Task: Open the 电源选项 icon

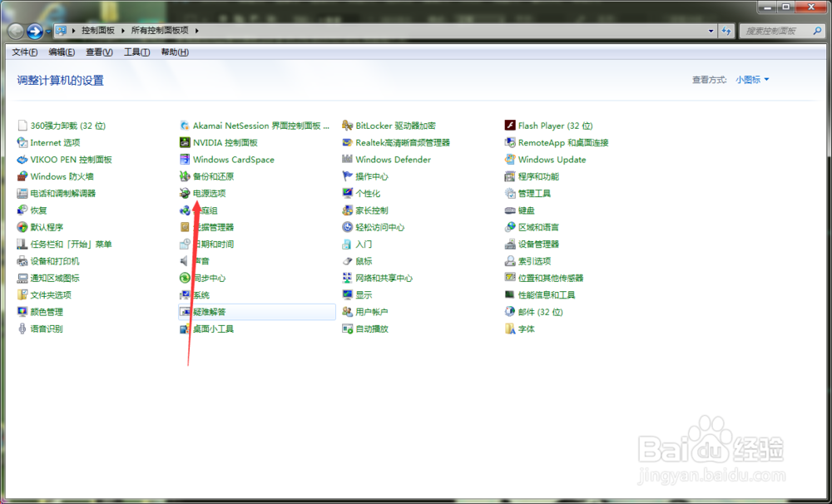Action: pyautogui.click(x=185, y=193)
